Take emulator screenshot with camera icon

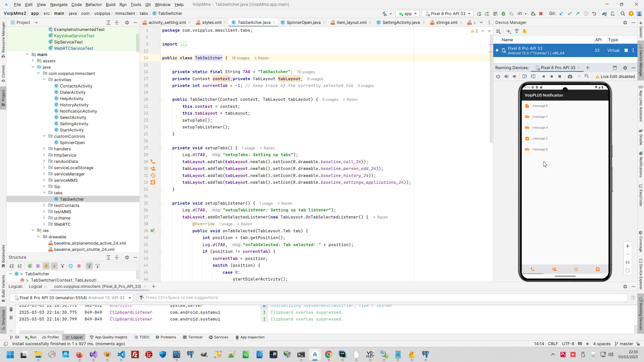(570, 76)
